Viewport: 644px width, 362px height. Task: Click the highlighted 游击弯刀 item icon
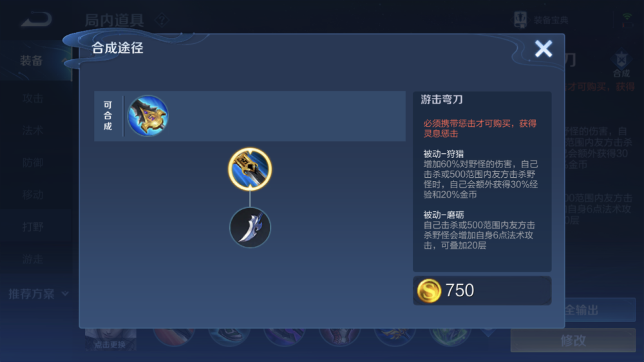click(x=250, y=169)
